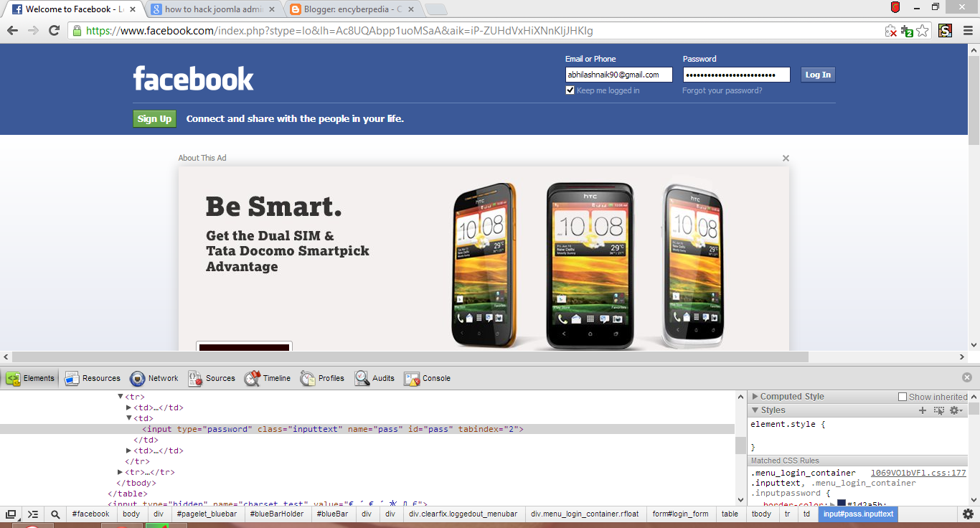Go back with the browser back arrow
The height and width of the screenshot is (528, 980).
pos(12,31)
